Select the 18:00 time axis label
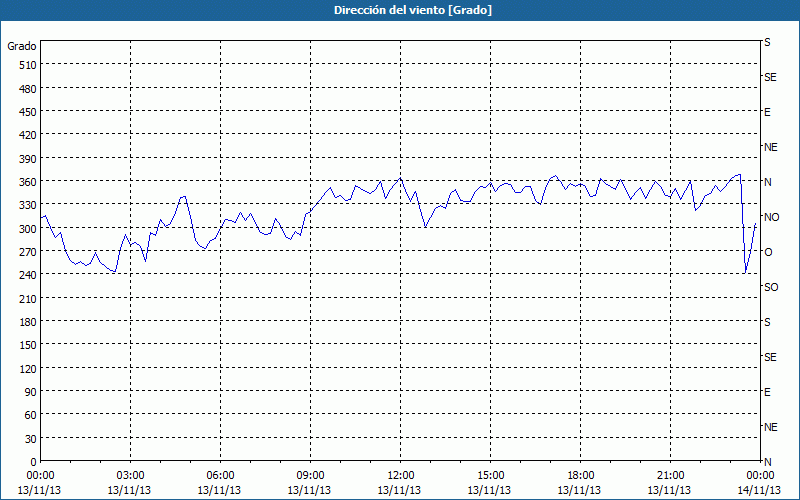Screen dimensions: 800x500 tap(580, 476)
